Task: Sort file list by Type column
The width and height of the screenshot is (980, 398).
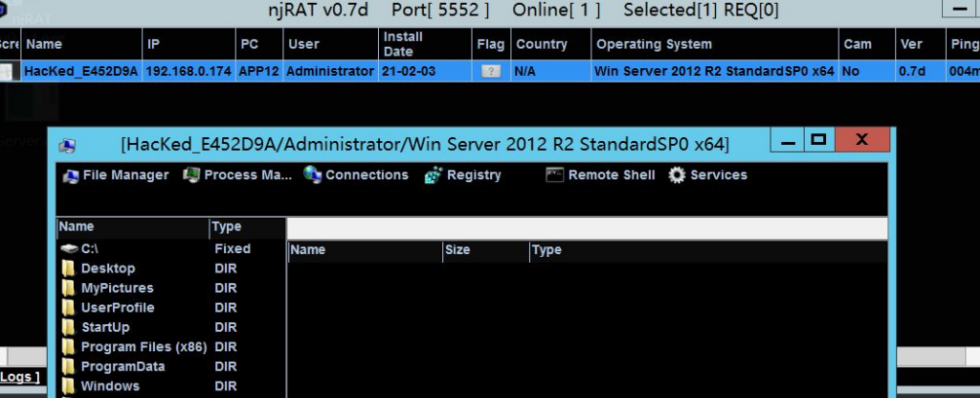Action: [707, 250]
